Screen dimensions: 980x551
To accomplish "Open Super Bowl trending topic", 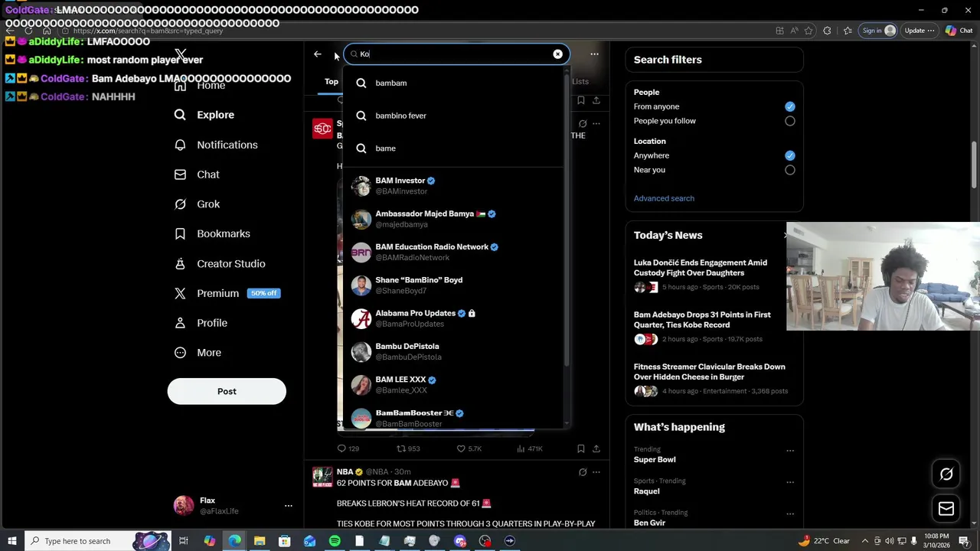I will 655,460.
